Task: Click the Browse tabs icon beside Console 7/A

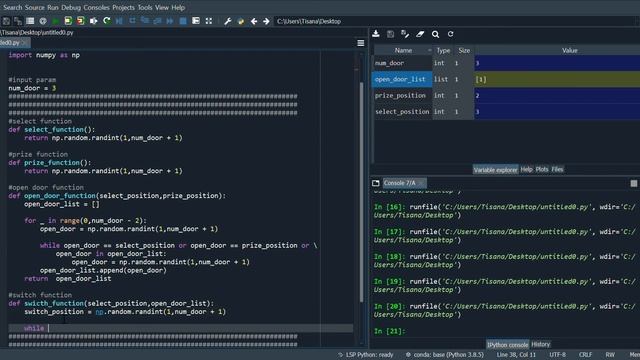Action: (x=376, y=183)
